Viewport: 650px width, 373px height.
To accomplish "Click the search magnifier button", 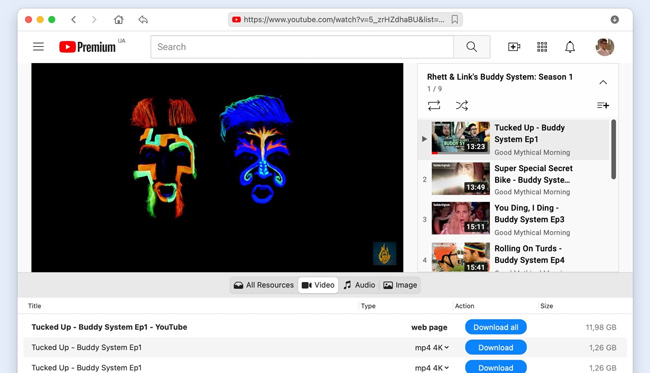I will 471,46.
